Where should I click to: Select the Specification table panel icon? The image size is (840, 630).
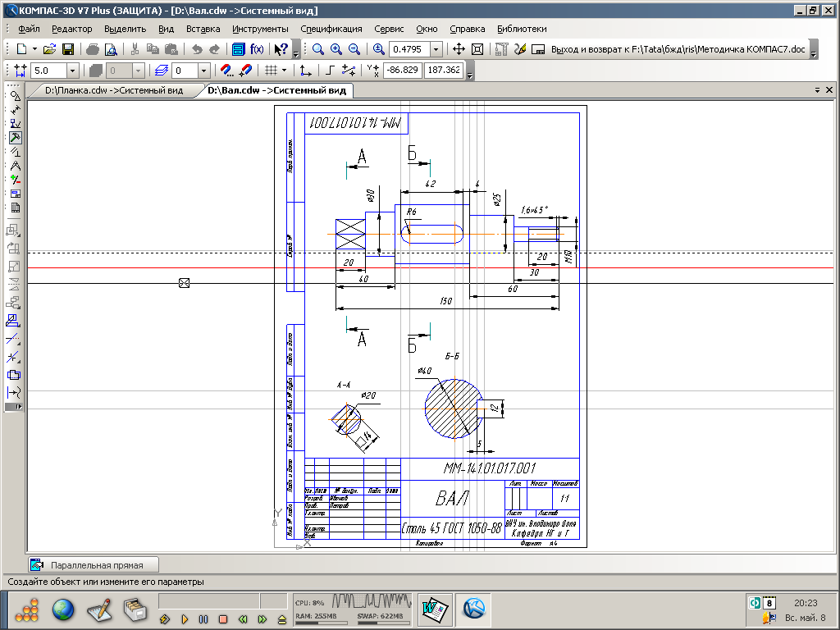click(x=15, y=208)
